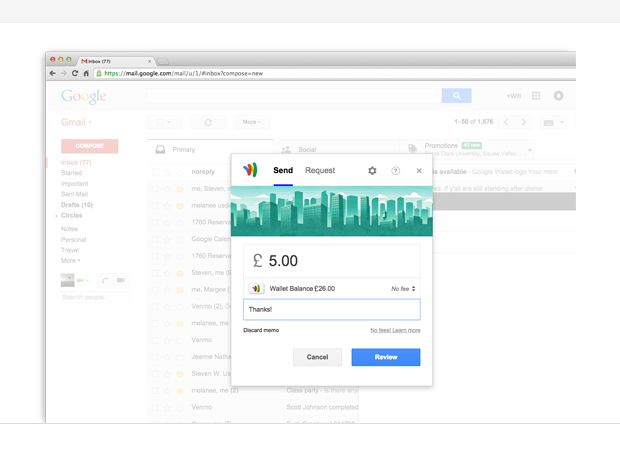Open the Wallet Balance funding source selector

coord(332,289)
